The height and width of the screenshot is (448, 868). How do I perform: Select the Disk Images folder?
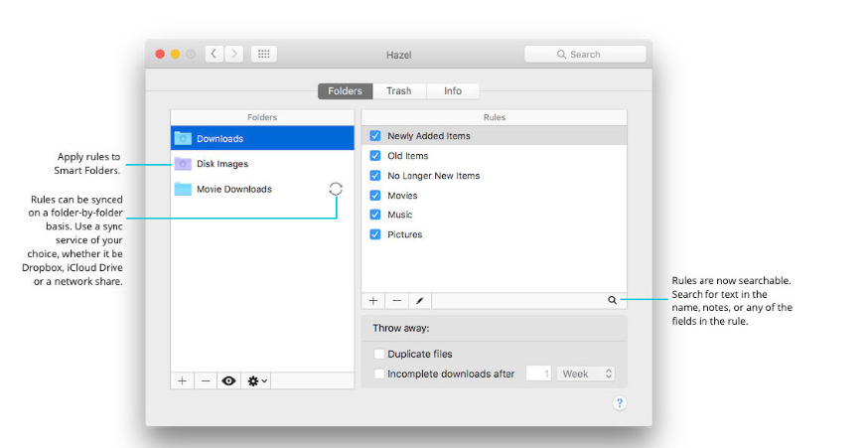pos(262,164)
